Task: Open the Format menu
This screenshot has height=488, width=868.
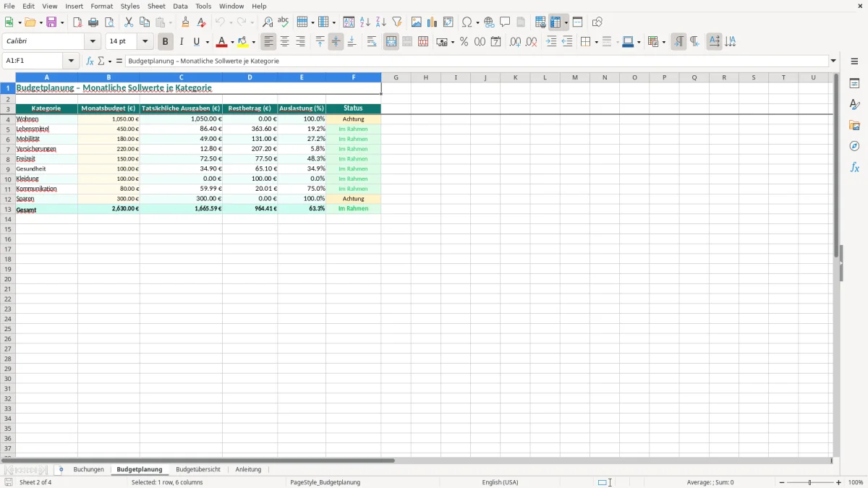Action: 102,6
